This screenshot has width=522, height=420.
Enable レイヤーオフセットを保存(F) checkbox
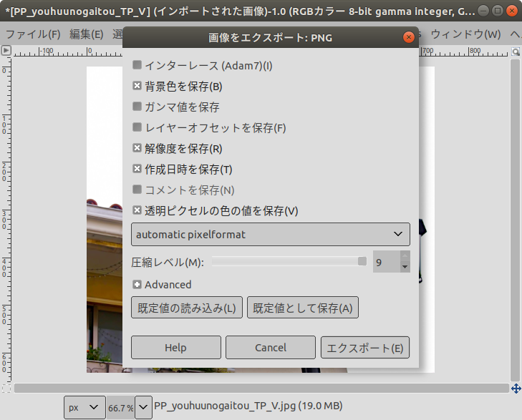[x=137, y=127]
